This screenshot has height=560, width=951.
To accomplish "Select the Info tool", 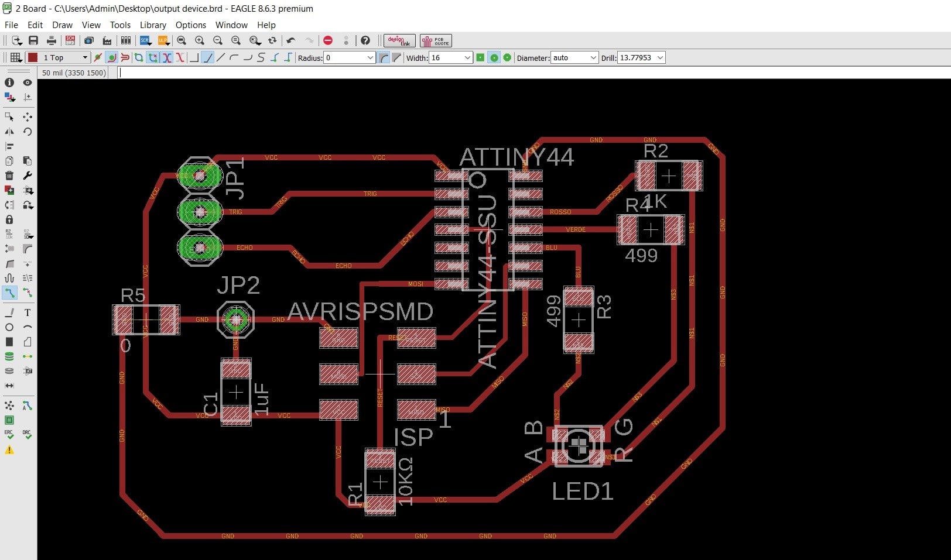I will coord(9,83).
